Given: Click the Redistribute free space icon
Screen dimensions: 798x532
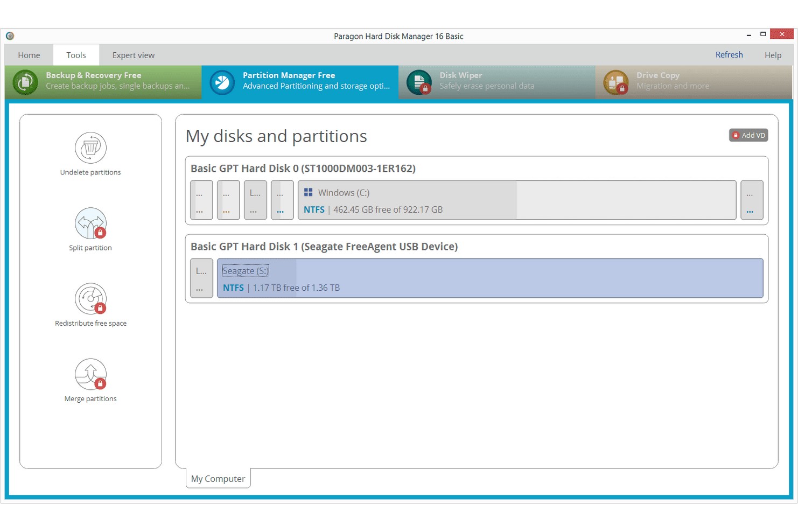Looking at the screenshot, I should click(x=90, y=298).
